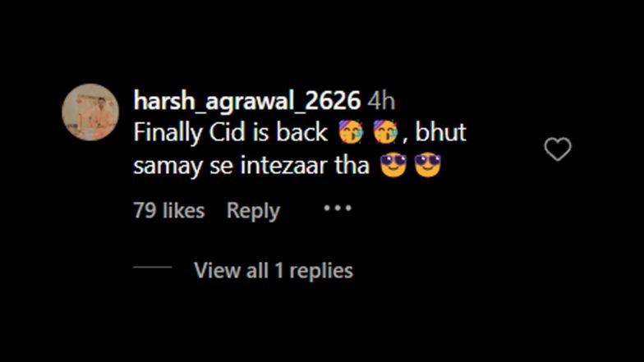This screenshot has height=362, width=644.
Task: Expand View all 1 replies
Action: (x=274, y=271)
